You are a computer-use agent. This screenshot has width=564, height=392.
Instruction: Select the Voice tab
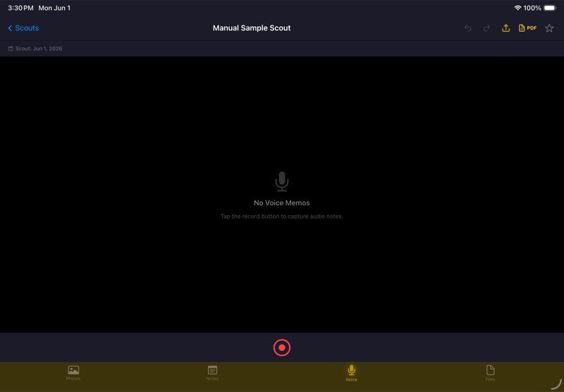[x=351, y=373]
